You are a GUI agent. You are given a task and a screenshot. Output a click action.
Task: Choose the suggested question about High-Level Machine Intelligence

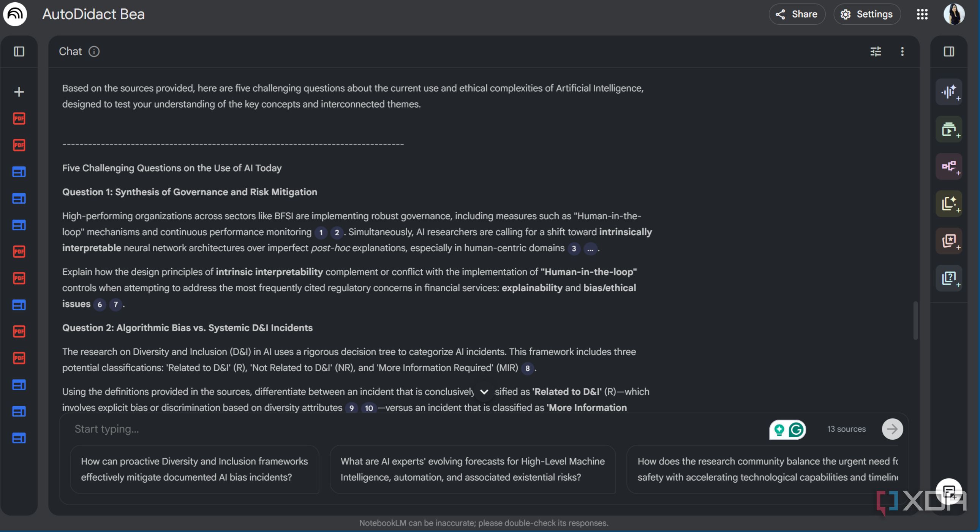pos(472,469)
